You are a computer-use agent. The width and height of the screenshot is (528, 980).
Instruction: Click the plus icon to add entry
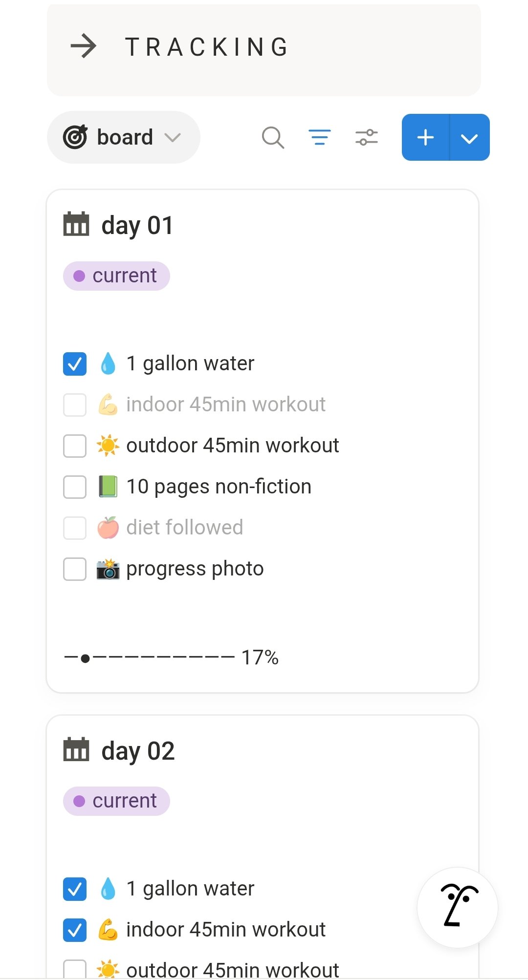point(425,137)
